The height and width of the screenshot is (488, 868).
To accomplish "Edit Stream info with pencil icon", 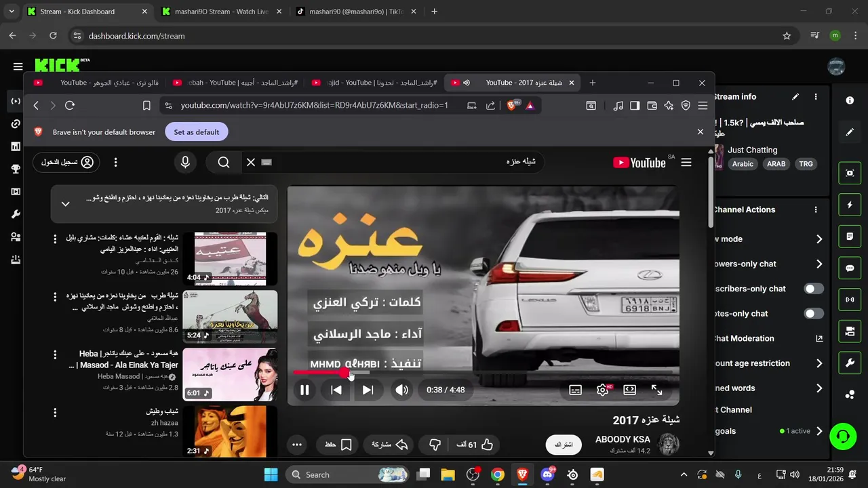I will pyautogui.click(x=795, y=97).
